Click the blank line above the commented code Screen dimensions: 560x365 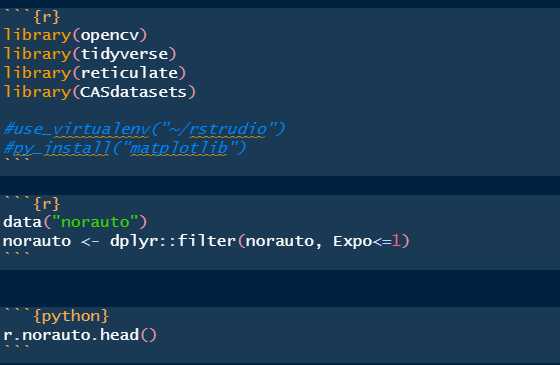[280, 110]
